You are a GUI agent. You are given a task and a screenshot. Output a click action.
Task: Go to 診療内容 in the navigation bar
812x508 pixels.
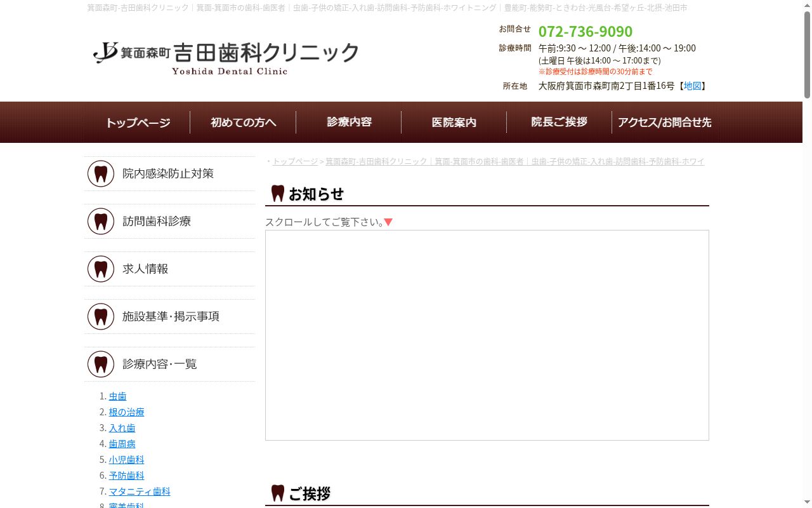click(x=349, y=123)
